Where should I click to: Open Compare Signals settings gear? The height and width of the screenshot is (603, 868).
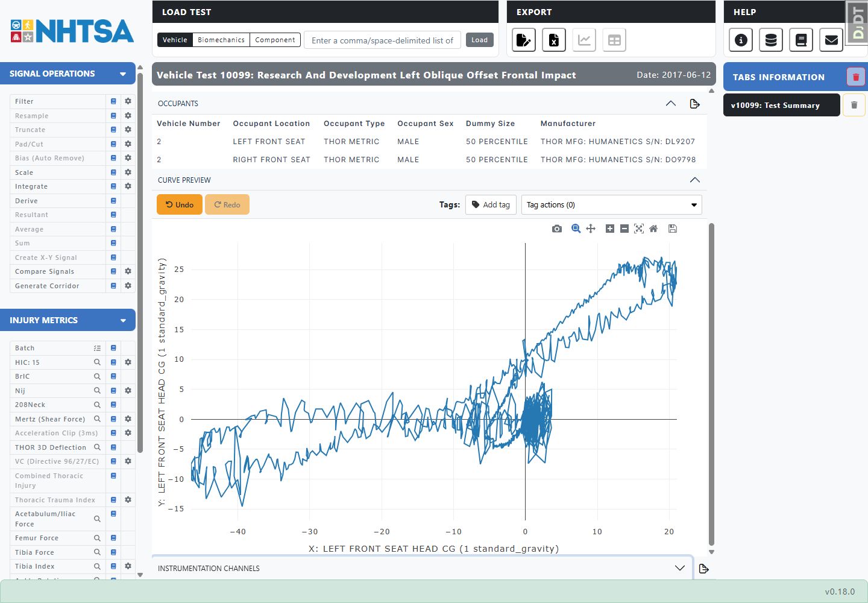pos(128,271)
